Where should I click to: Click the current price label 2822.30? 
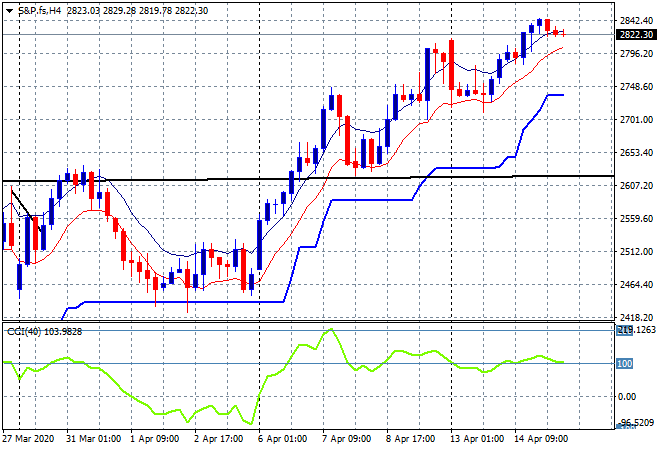click(x=636, y=35)
